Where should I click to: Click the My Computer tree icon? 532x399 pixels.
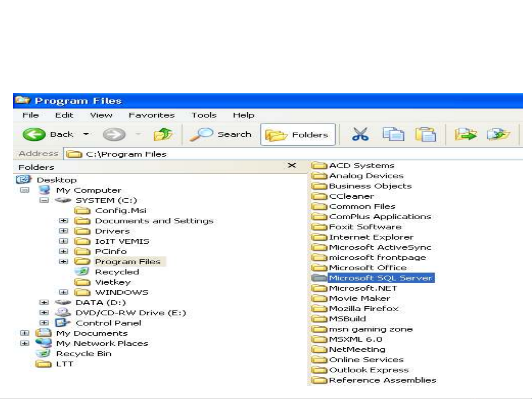pos(44,190)
